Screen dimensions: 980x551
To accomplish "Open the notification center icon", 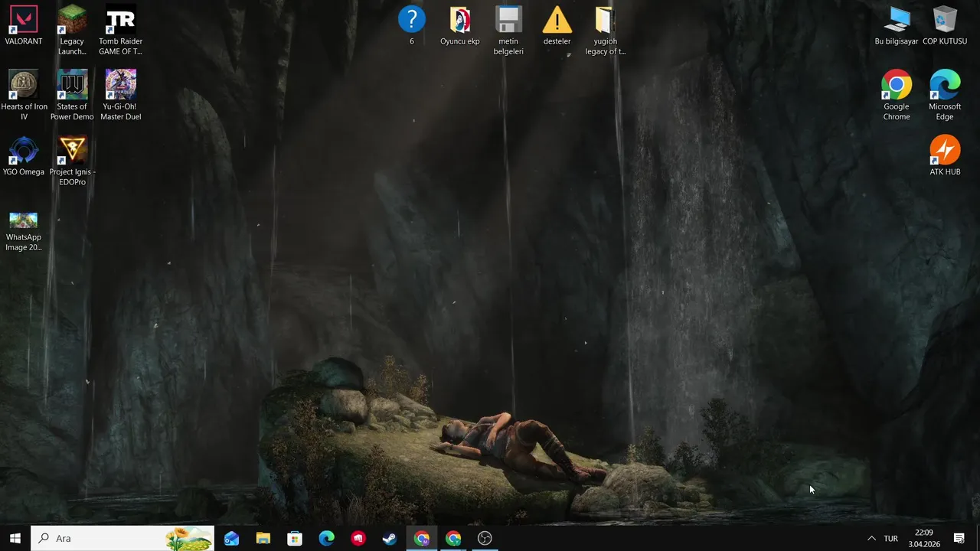I will point(959,538).
